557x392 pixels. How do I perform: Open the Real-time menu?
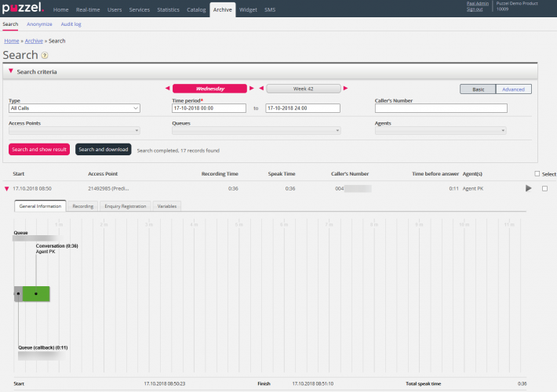coord(88,9)
